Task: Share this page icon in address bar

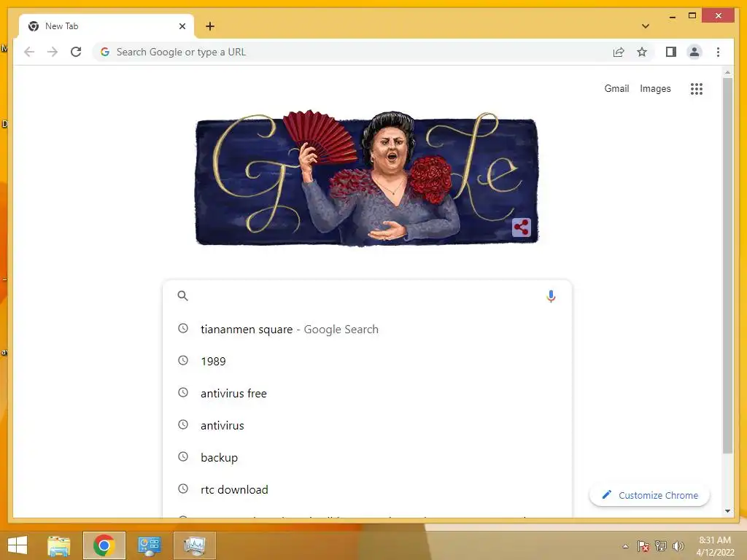Action: pyautogui.click(x=619, y=52)
